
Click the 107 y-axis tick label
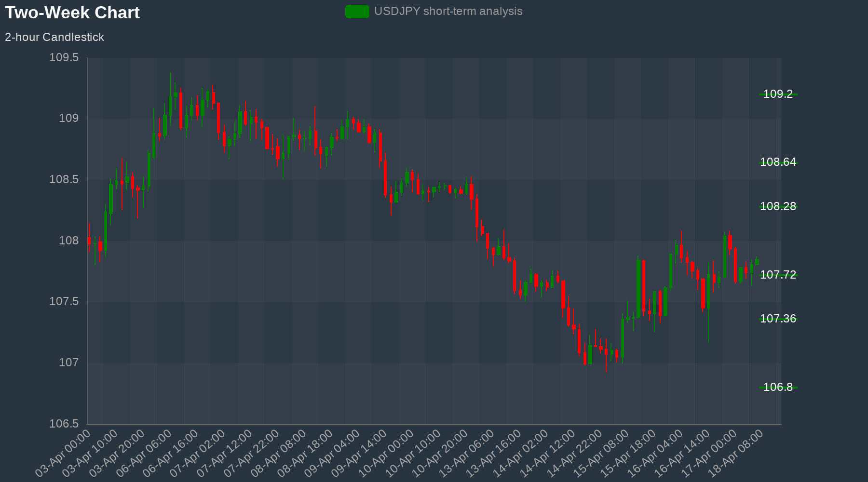tap(68, 362)
